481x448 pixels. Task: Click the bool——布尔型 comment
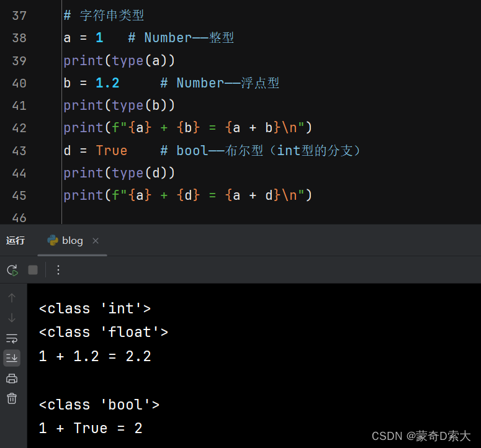[260, 151]
